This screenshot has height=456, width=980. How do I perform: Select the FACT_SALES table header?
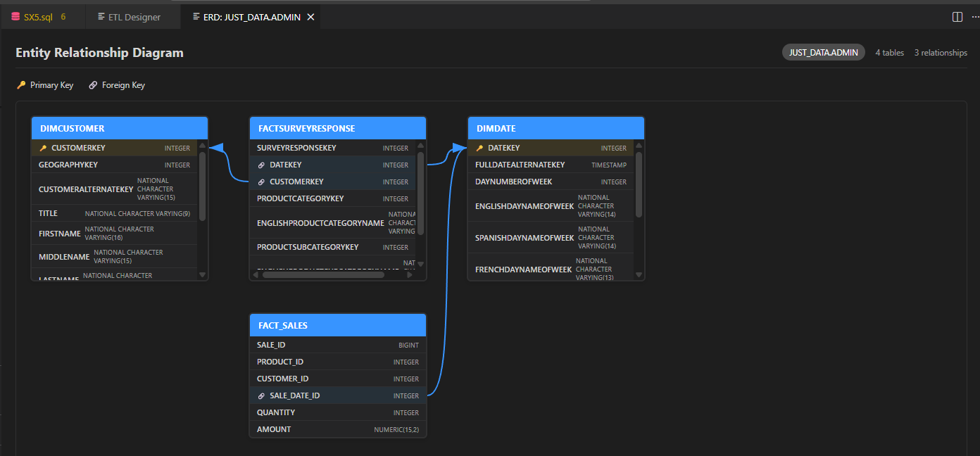[338, 326]
